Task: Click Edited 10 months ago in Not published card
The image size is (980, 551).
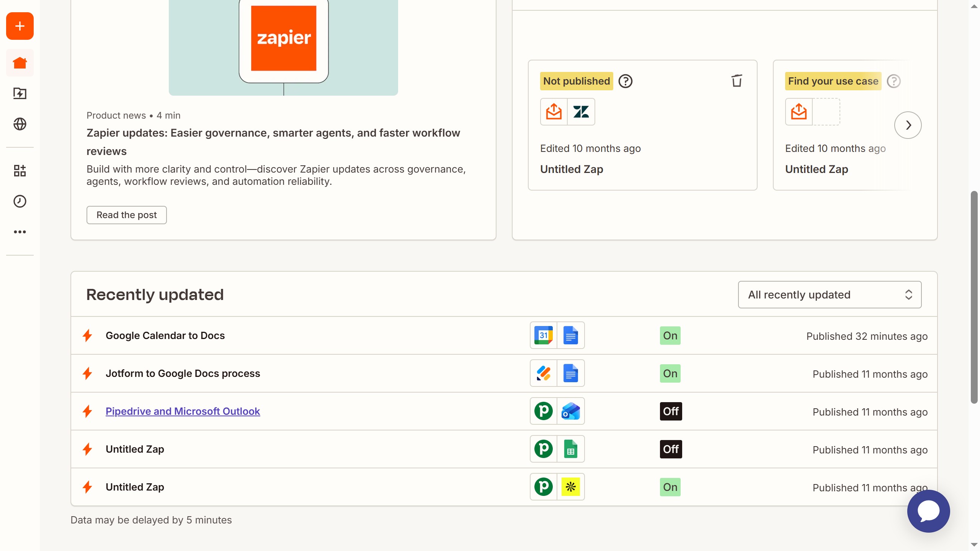Action: (590, 148)
